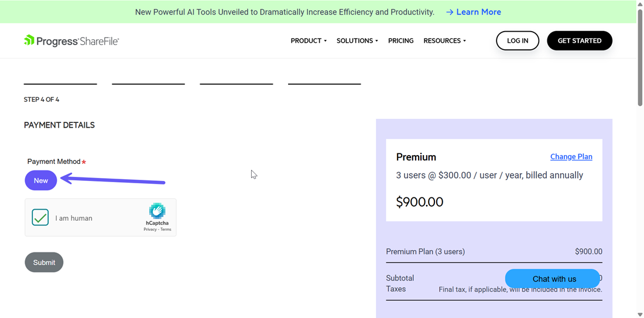This screenshot has height=318, width=644.
Task: Open the hCaptcha Terms link
Action: [x=166, y=230]
